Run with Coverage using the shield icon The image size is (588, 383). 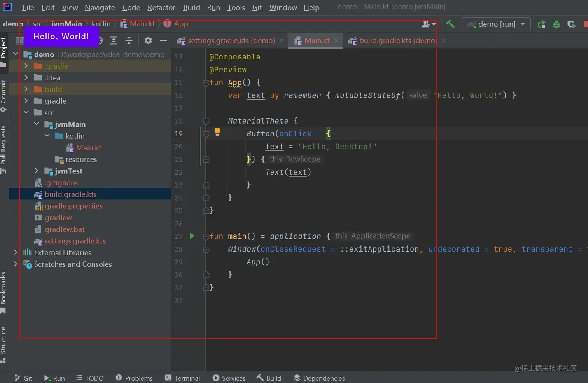click(571, 24)
